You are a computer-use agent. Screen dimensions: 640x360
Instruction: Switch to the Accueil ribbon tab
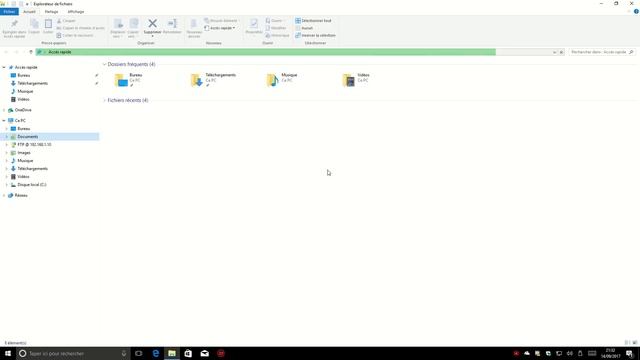pyautogui.click(x=29, y=12)
